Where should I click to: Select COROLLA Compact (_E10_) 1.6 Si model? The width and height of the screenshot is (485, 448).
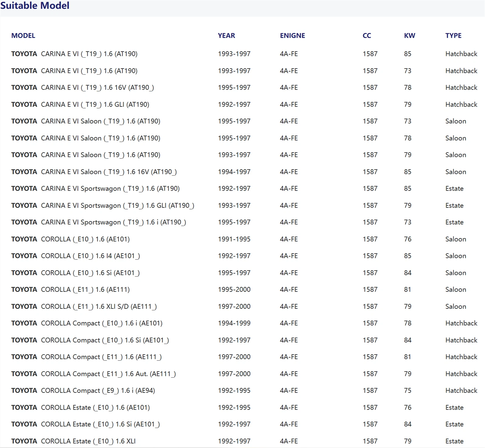pos(90,340)
